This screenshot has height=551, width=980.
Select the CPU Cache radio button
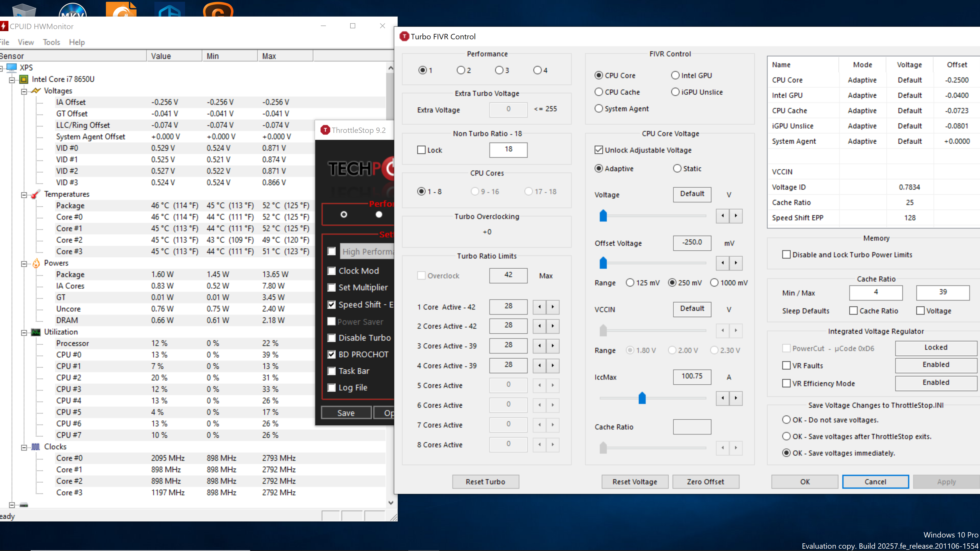click(x=599, y=92)
